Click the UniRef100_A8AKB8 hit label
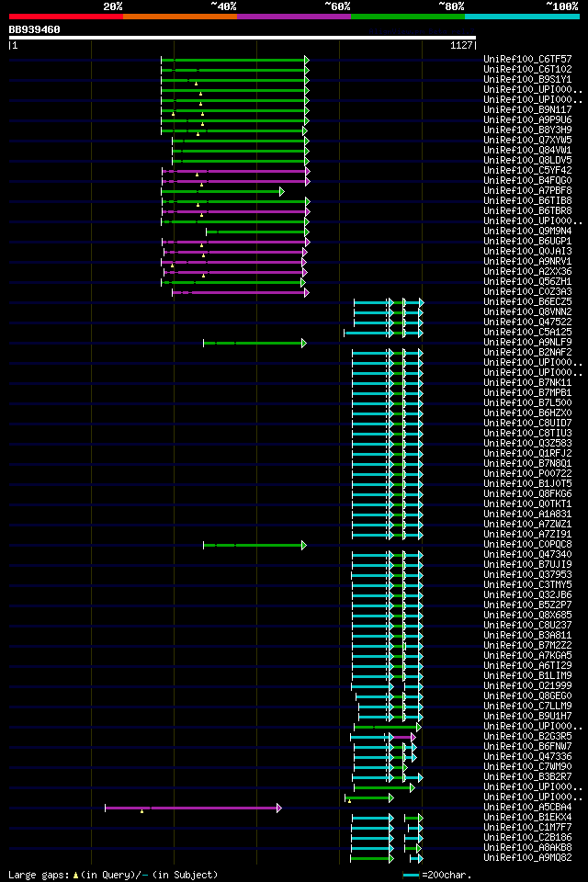 coord(527,848)
